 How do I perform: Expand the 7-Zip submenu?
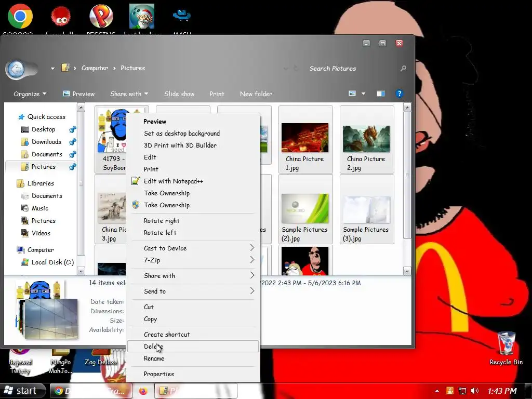click(192, 260)
